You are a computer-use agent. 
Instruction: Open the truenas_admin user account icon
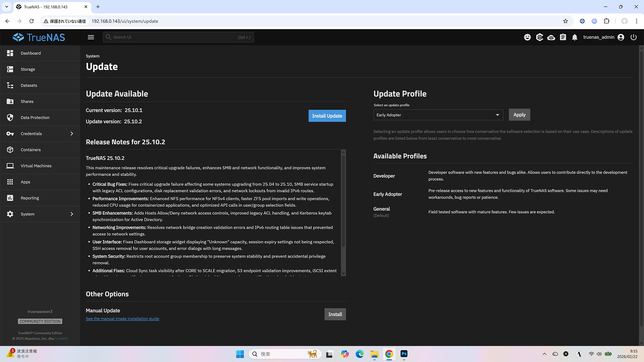pos(621,37)
